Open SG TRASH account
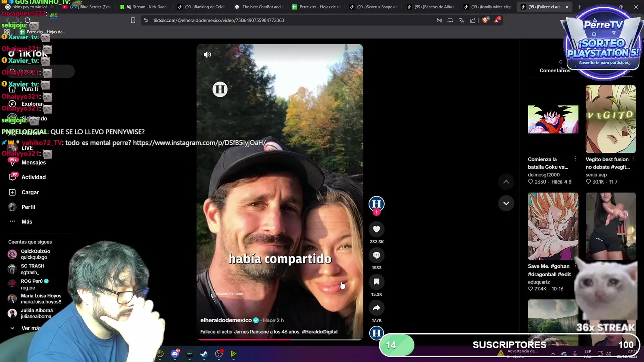This screenshot has width=644, height=362. coord(33,269)
